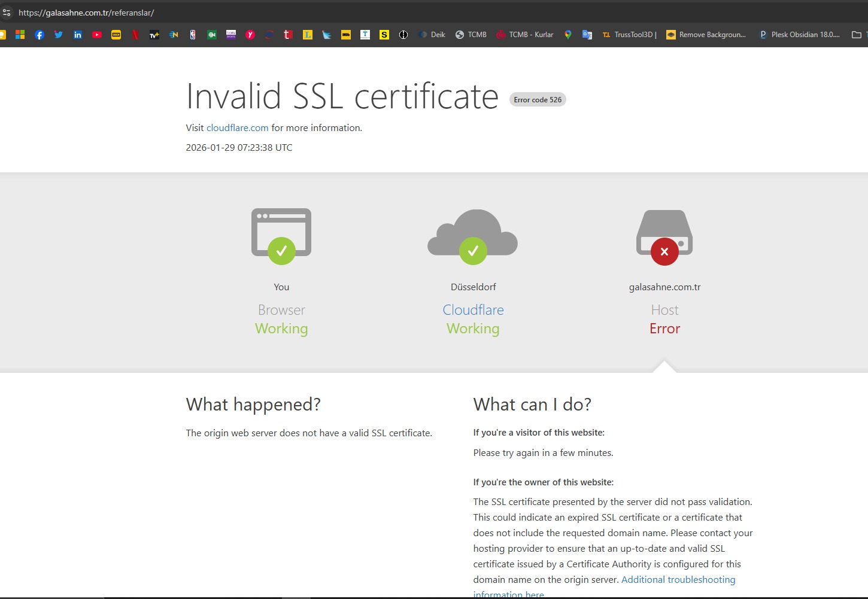Click the What happened? heading

pos(253,405)
